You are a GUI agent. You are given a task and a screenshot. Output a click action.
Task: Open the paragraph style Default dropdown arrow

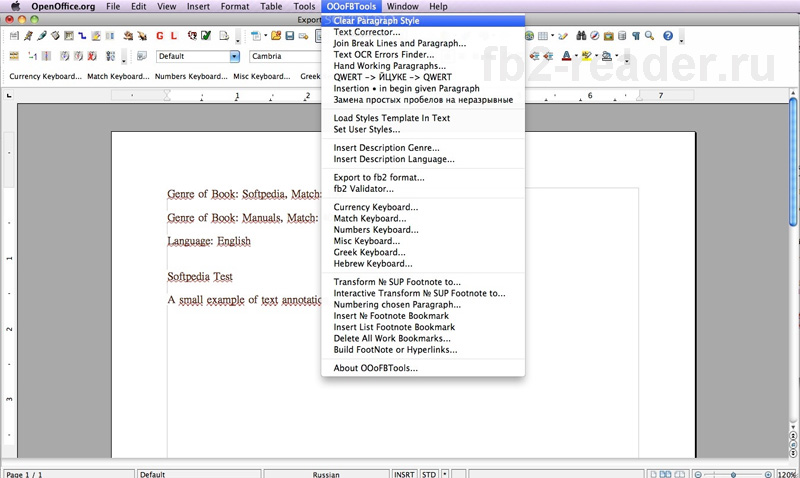click(x=235, y=56)
